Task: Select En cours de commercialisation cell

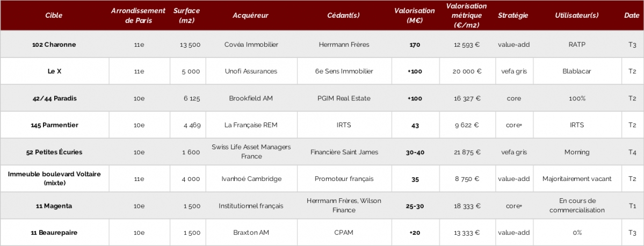Action: 577,206
